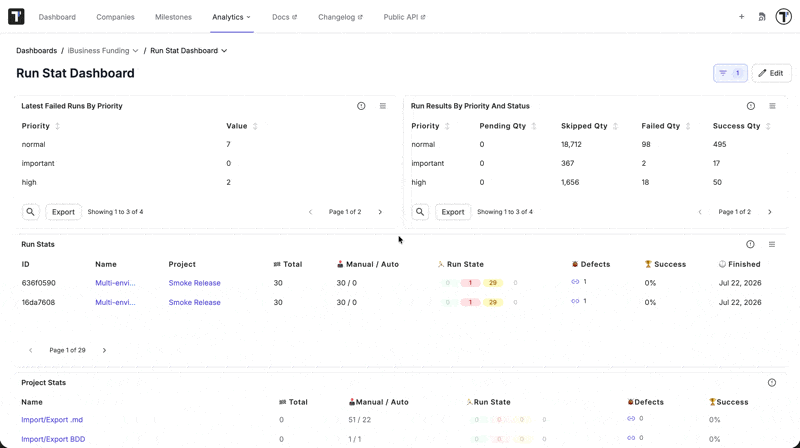The height and width of the screenshot is (448, 800).
Task: Click the Run Stat Dashboard page title
Action: 76,73
